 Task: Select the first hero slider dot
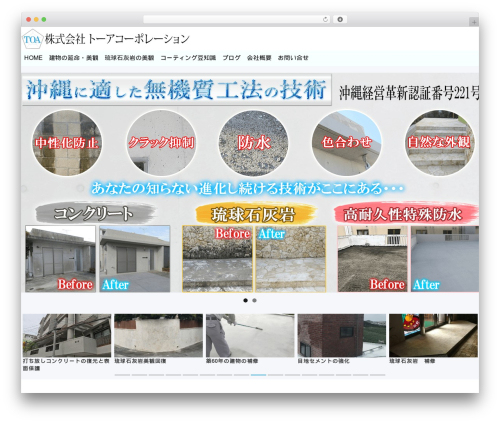[246, 300]
